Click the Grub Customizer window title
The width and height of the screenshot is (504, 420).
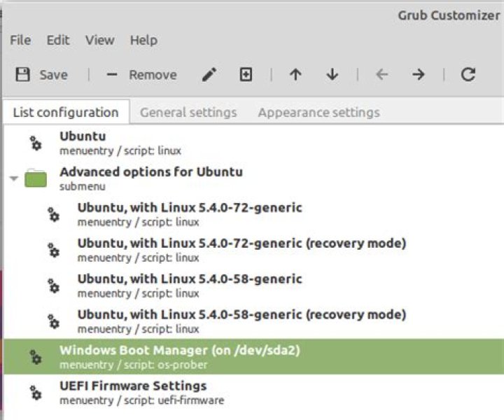pyautogui.click(x=449, y=15)
